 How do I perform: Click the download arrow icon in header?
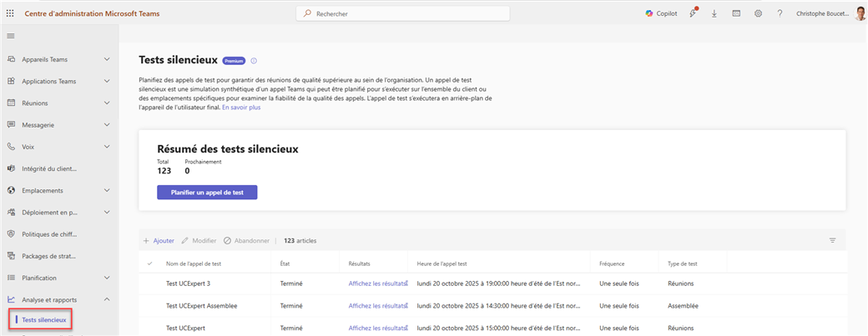pyautogui.click(x=714, y=13)
